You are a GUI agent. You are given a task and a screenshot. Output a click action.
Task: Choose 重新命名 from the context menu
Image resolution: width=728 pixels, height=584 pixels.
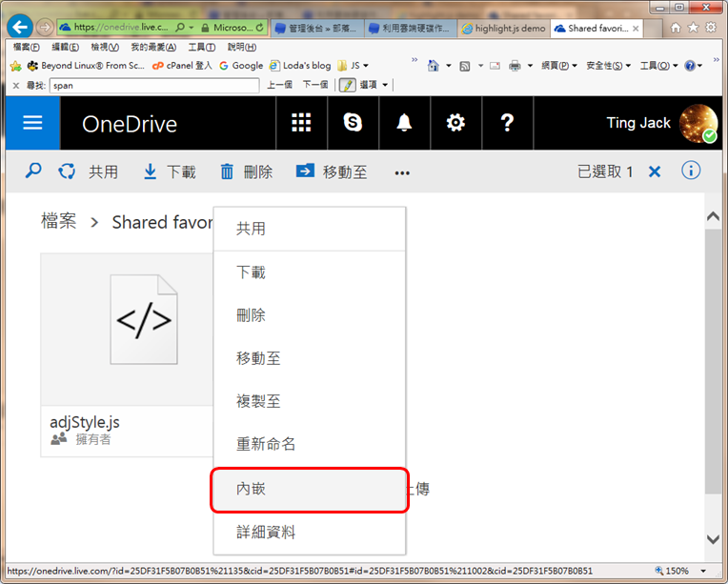click(x=310, y=444)
